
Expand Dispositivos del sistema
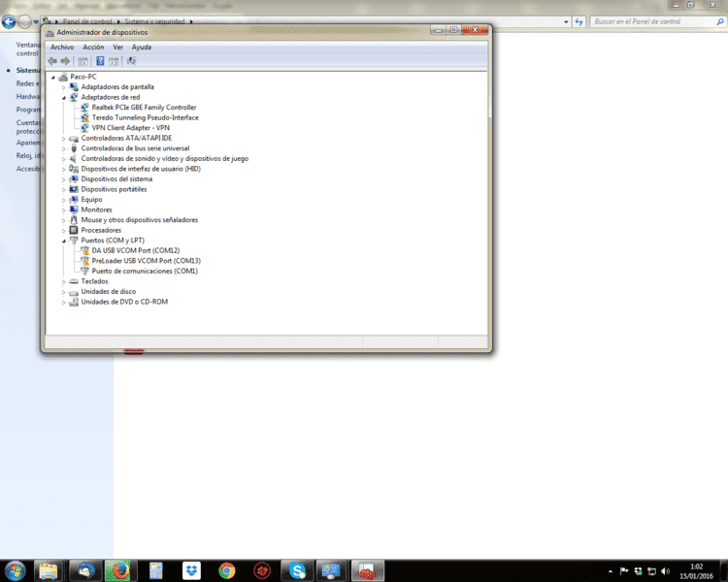64,179
